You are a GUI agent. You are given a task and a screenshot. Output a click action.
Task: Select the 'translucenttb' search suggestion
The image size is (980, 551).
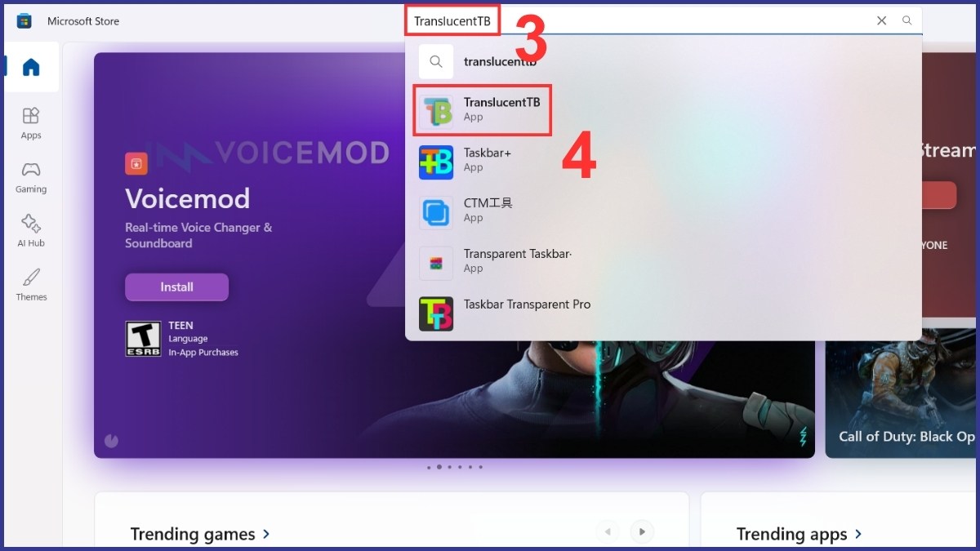pyautogui.click(x=663, y=61)
